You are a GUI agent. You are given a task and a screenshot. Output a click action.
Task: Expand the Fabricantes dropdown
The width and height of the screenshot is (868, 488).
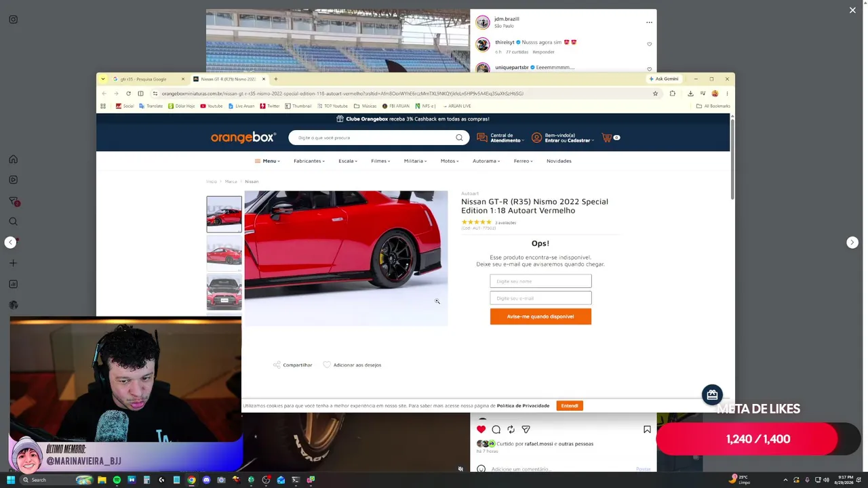[309, 161]
